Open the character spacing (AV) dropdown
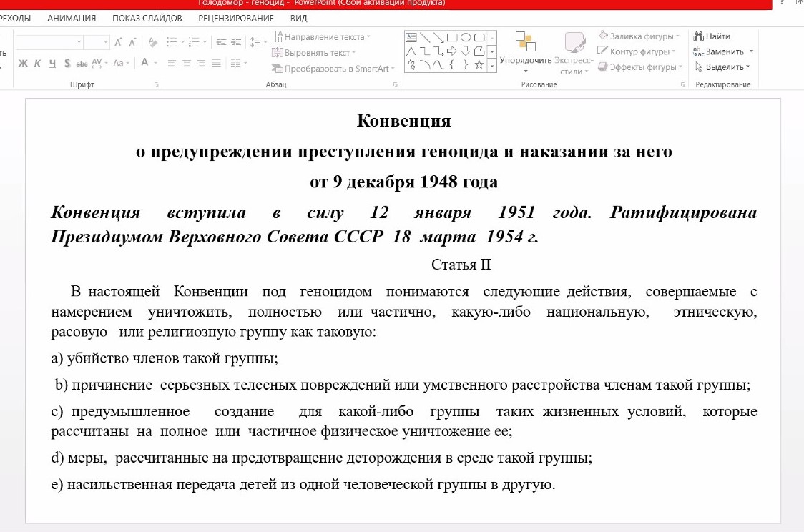This screenshot has width=804, height=532. click(x=99, y=63)
